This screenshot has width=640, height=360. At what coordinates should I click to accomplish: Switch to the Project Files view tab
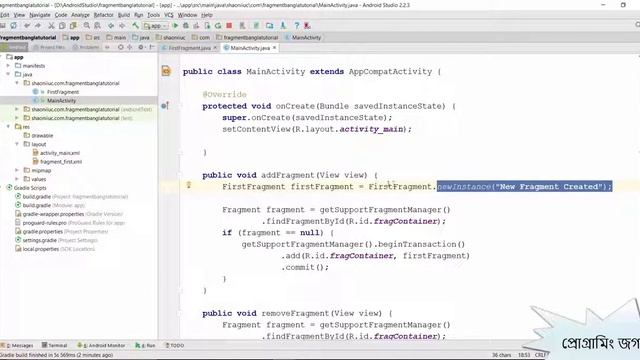[49, 47]
